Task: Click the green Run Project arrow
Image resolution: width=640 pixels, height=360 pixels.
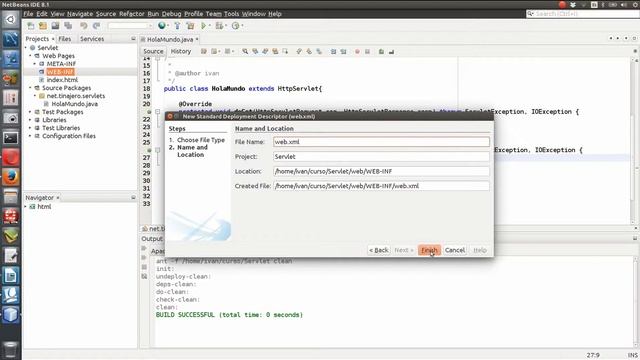Action: pos(203,26)
